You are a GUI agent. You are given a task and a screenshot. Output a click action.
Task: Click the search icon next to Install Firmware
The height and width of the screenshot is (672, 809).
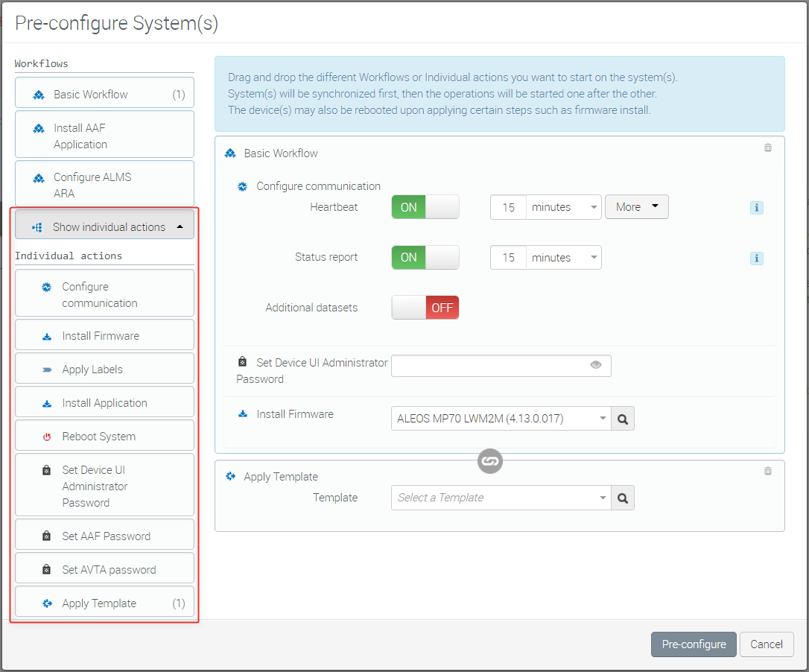[623, 419]
